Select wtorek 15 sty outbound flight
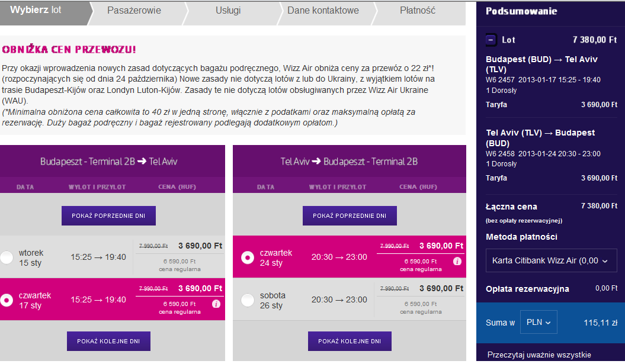The image size is (625, 364). [x=7, y=257]
